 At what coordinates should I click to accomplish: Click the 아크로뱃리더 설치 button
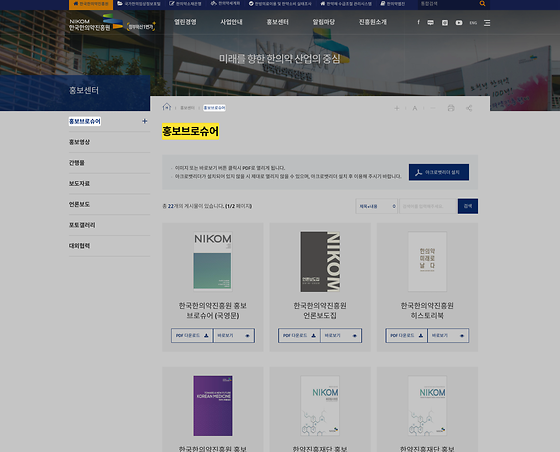(x=439, y=172)
